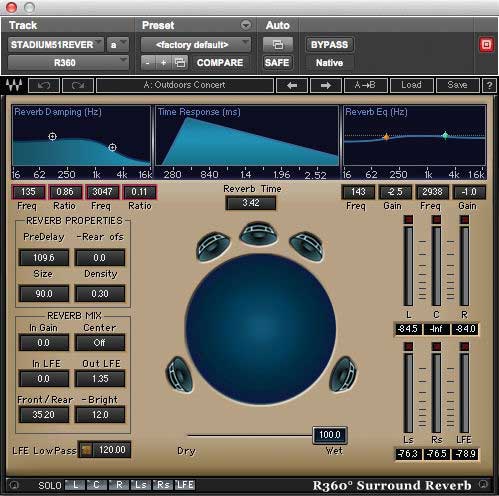This screenshot has width=499, height=496.
Task: Click the Reverb Time value field
Action: point(251,203)
